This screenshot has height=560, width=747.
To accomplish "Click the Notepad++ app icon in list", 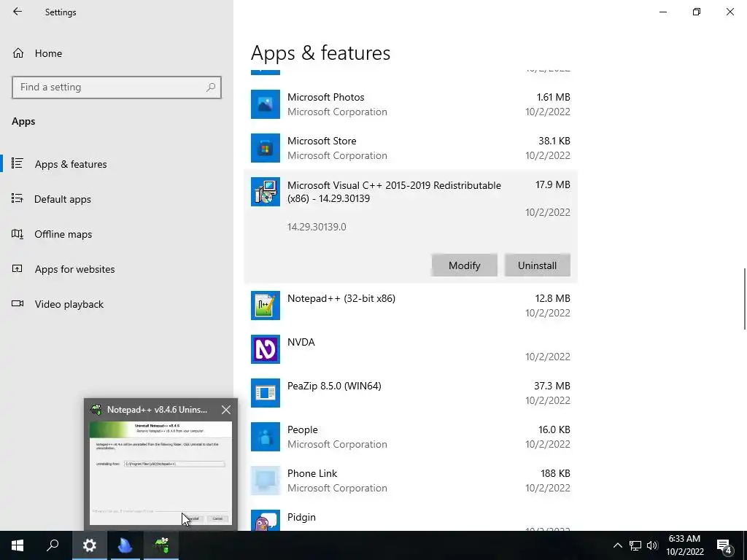I will tap(266, 306).
